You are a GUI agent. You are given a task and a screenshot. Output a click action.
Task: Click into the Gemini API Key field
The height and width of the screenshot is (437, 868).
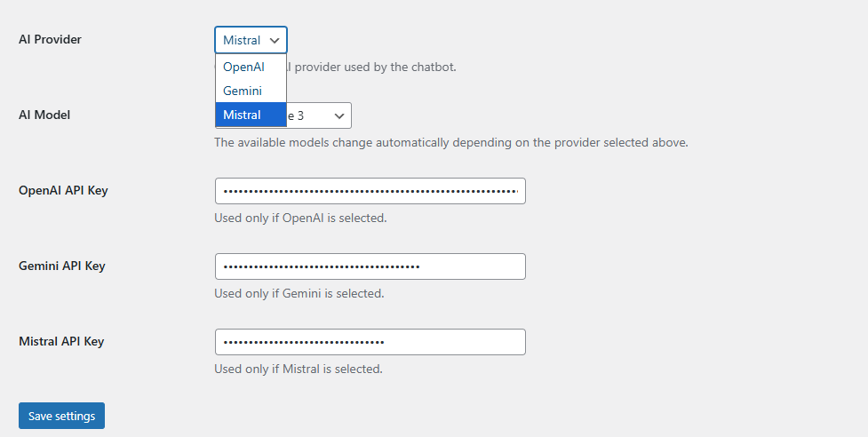click(x=370, y=266)
